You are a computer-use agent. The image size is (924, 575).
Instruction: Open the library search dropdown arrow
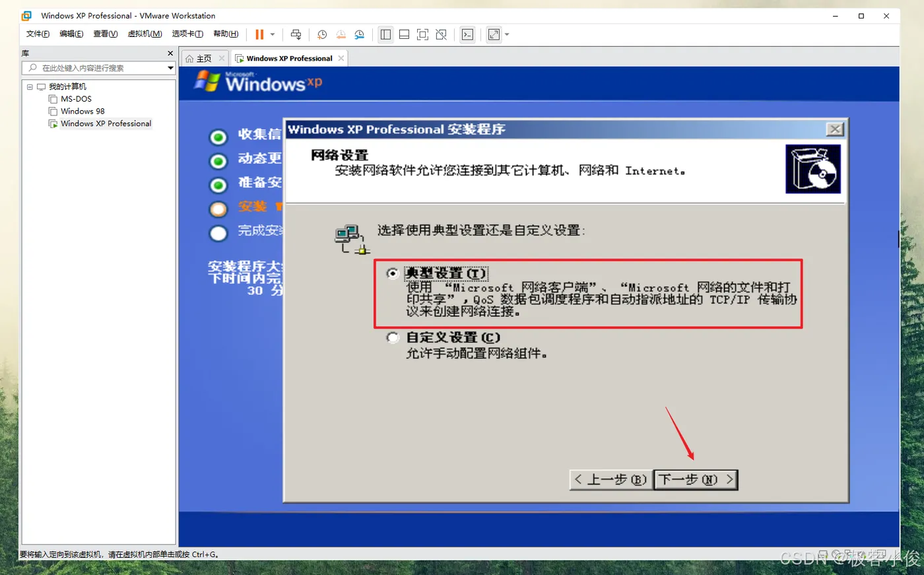pyautogui.click(x=170, y=68)
